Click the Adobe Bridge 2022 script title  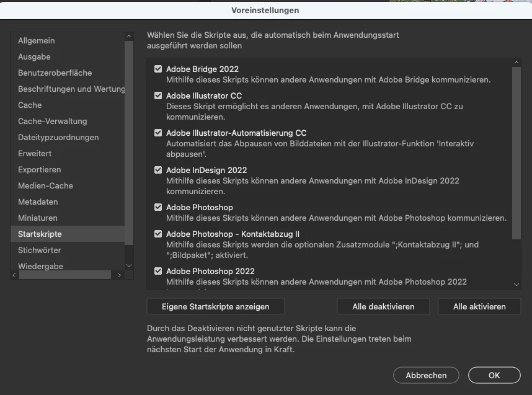coord(202,69)
